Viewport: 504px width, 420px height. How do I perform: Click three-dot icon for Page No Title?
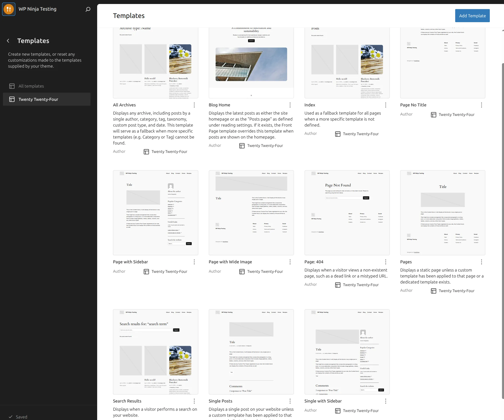[x=481, y=105]
